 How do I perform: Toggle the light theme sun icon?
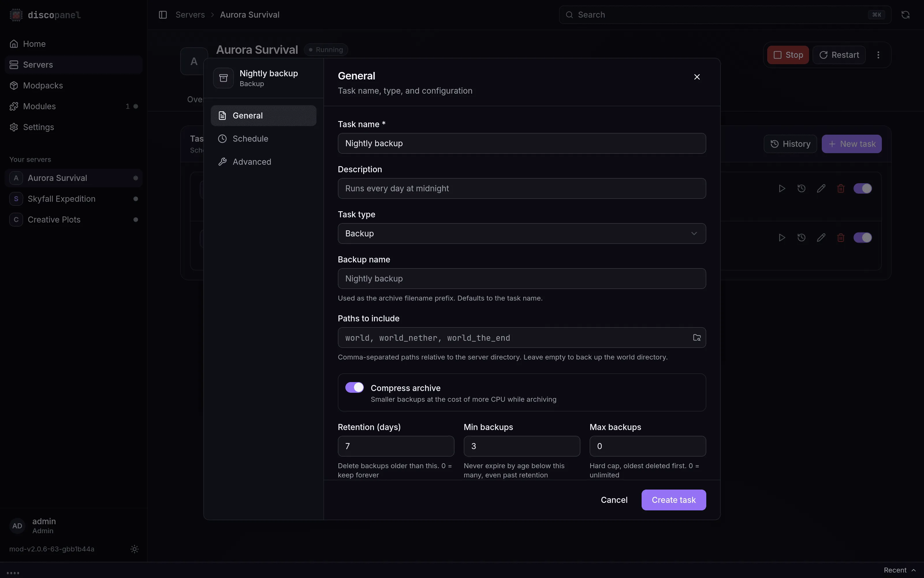tap(134, 549)
